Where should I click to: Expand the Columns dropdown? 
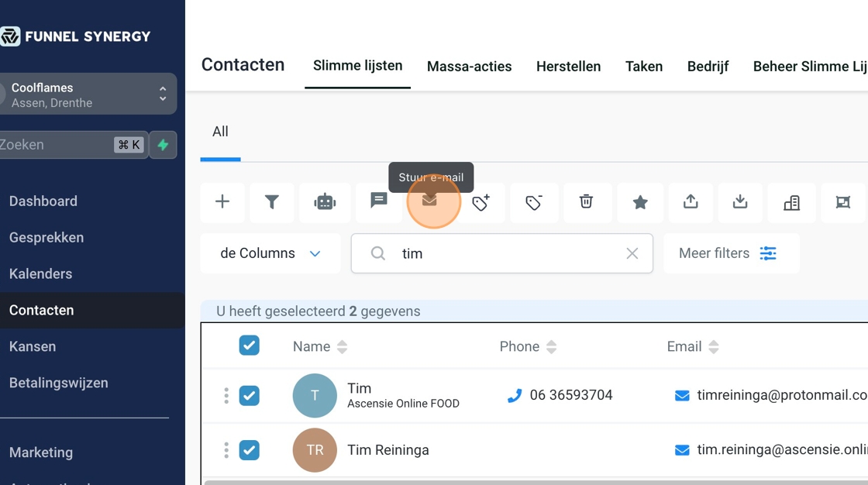[x=270, y=253]
